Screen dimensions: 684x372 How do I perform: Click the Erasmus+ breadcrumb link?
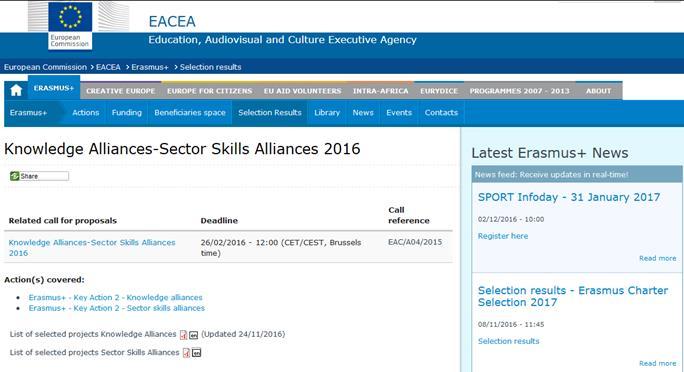150,67
